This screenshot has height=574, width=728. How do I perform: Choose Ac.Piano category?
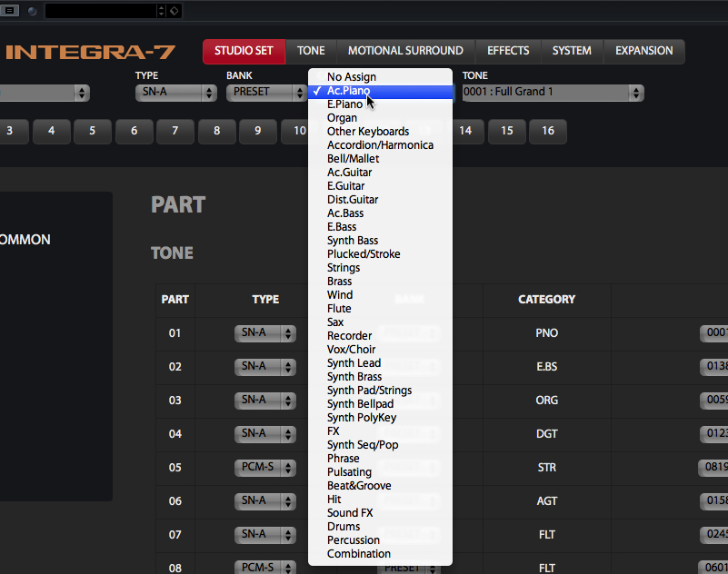click(380, 91)
